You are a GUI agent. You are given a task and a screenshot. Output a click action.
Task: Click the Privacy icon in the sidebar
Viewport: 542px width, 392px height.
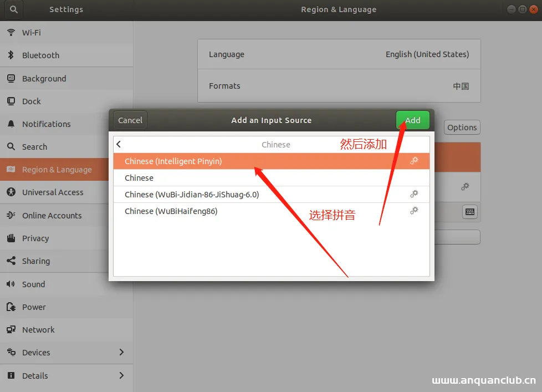click(11, 238)
